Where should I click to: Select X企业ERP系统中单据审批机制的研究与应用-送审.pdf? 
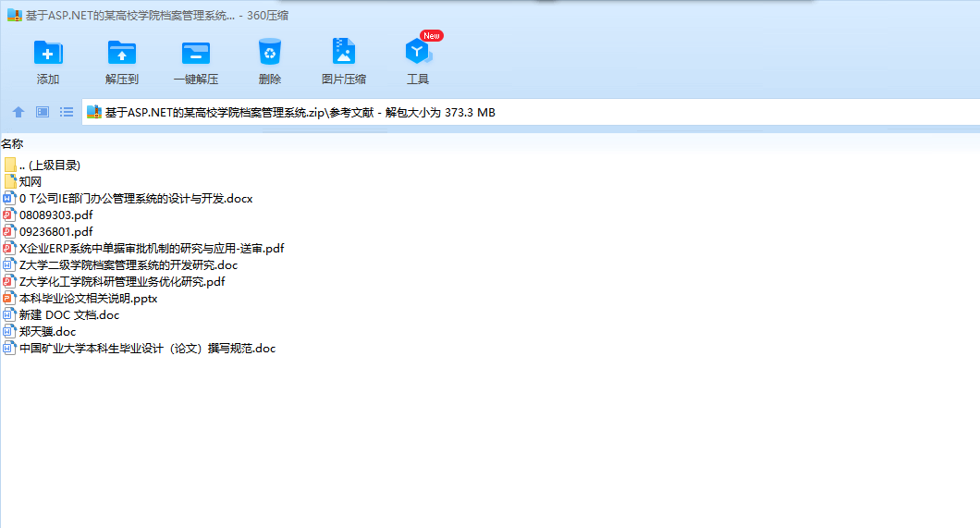(152, 249)
